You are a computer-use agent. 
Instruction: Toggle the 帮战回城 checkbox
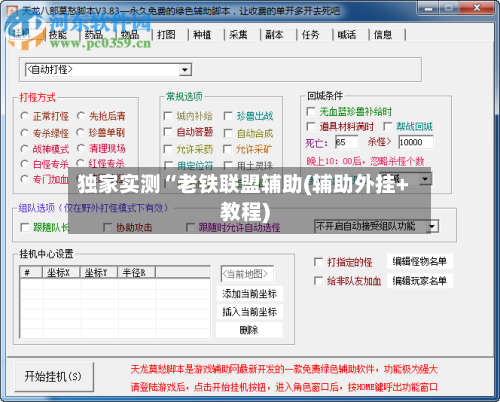pyautogui.click(x=388, y=126)
